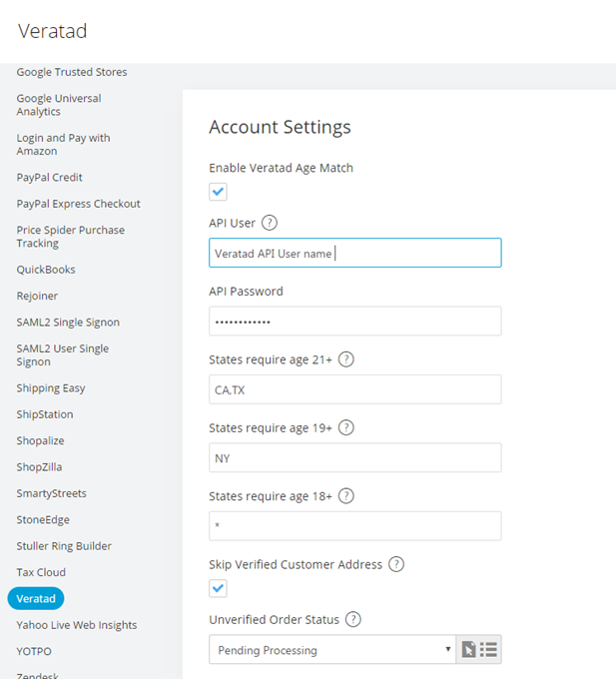Screen dimensions: 616x679
Task: Select Shopalize in sidebar
Action: pyautogui.click(x=40, y=440)
